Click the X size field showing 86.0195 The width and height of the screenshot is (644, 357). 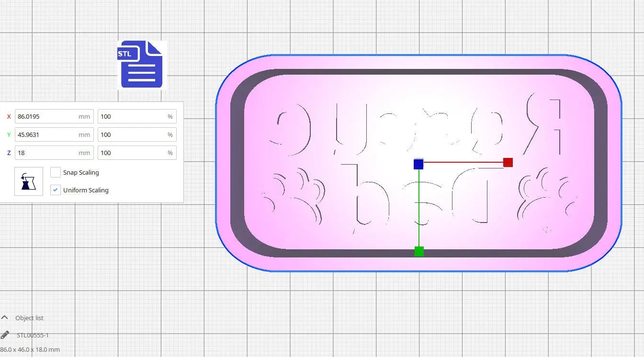[46, 116]
